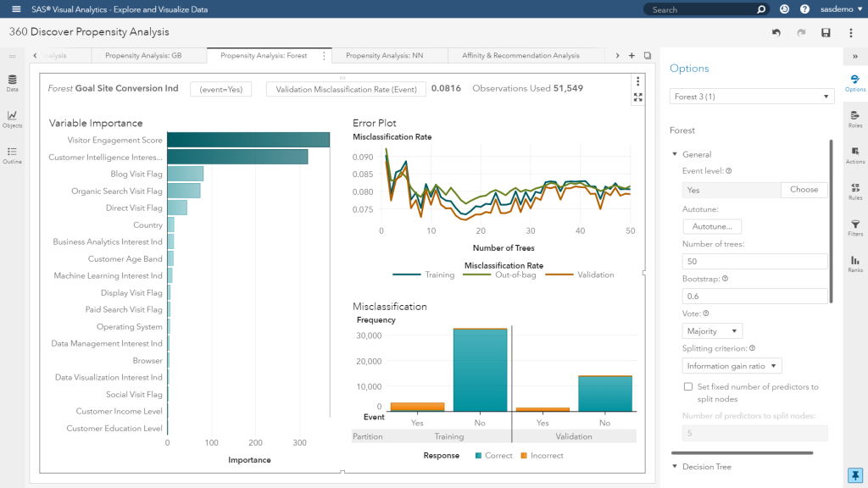Pin the Options pane open
The height and width of the screenshot is (488, 868).
(854, 474)
